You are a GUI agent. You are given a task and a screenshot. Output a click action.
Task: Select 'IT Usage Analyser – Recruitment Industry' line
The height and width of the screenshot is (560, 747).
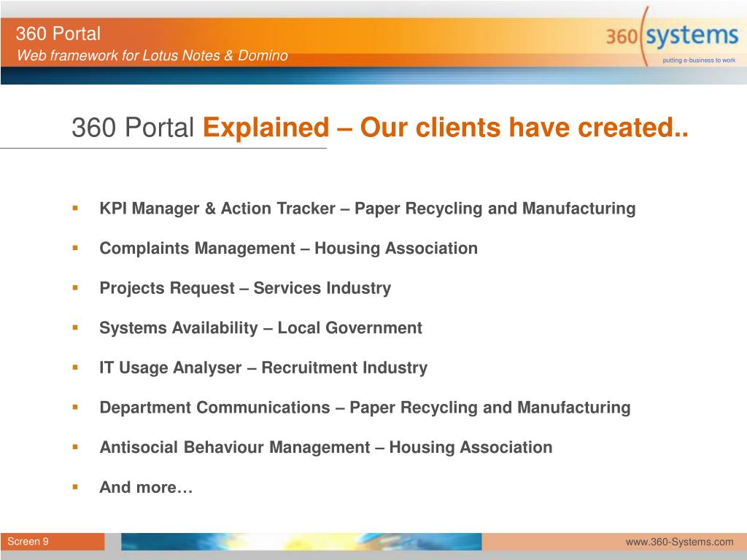(263, 368)
